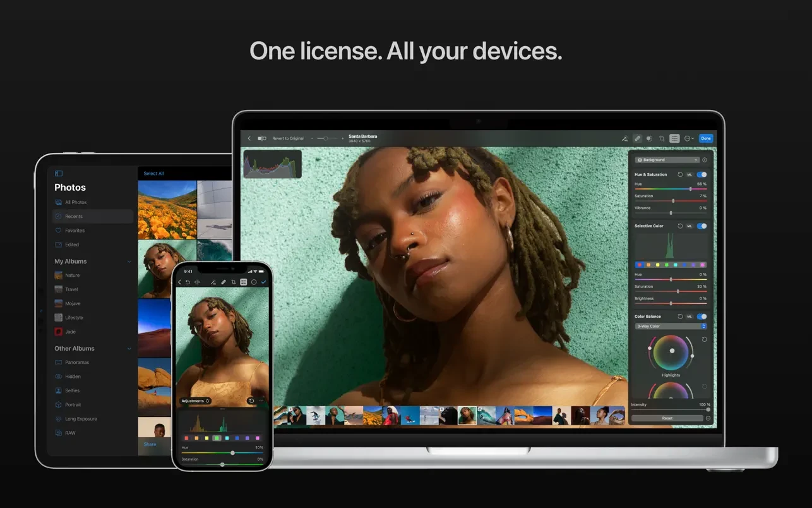The height and width of the screenshot is (508, 812).
Task: Select the ML Enhance tool
Action: coord(625,138)
